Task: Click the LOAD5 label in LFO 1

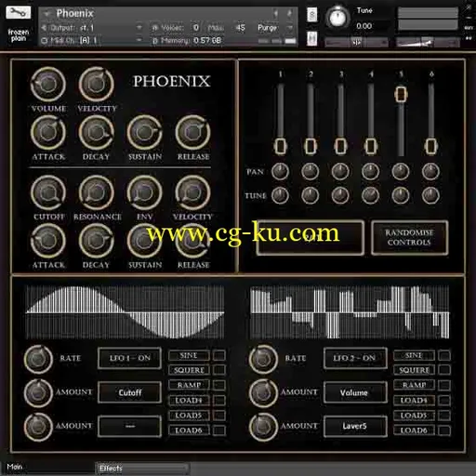Action: [x=189, y=415]
